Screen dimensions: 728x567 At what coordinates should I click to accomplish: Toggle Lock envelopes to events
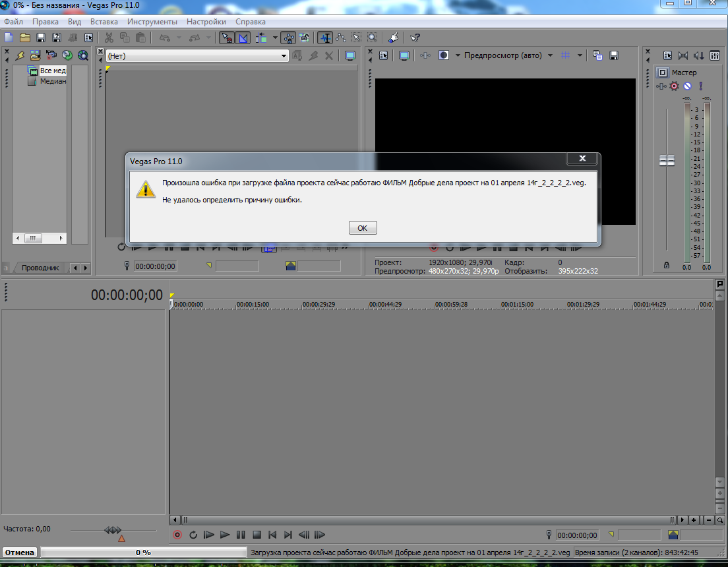pos(288,38)
